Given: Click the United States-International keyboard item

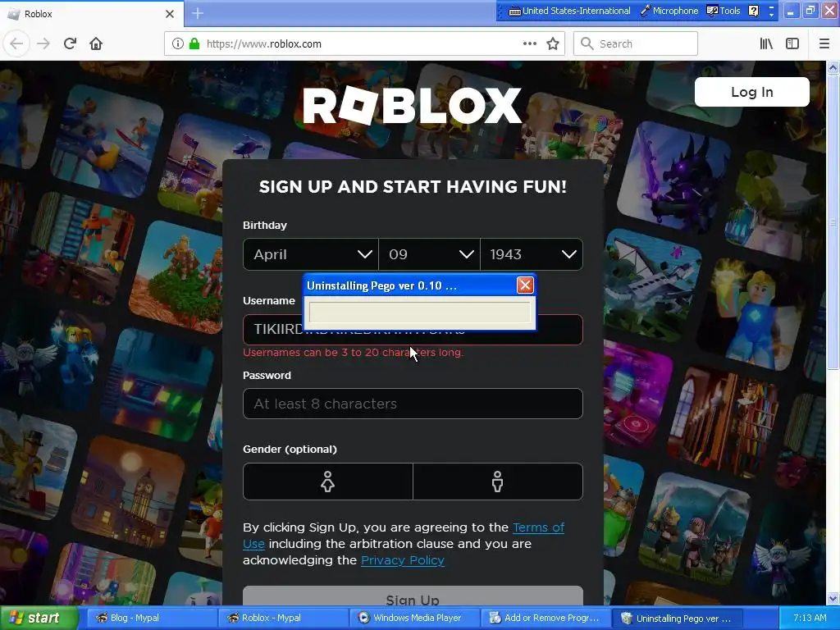Looking at the screenshot, I should (570, 11).
